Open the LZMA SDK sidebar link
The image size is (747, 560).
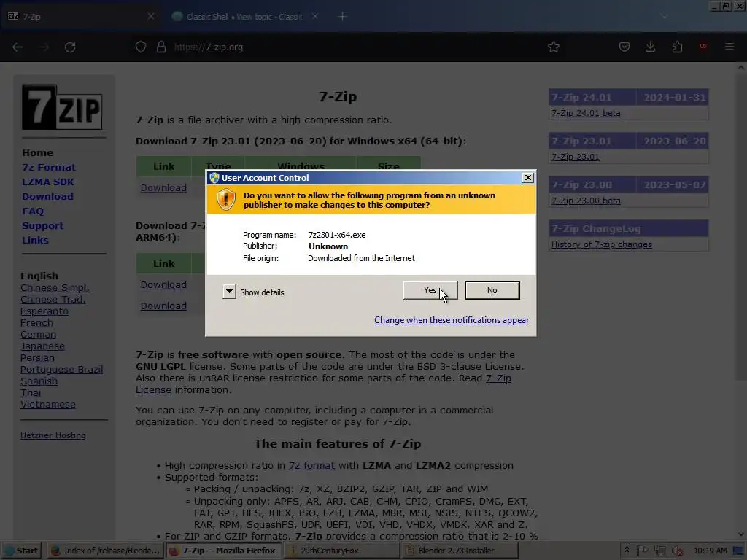(47, 182)
